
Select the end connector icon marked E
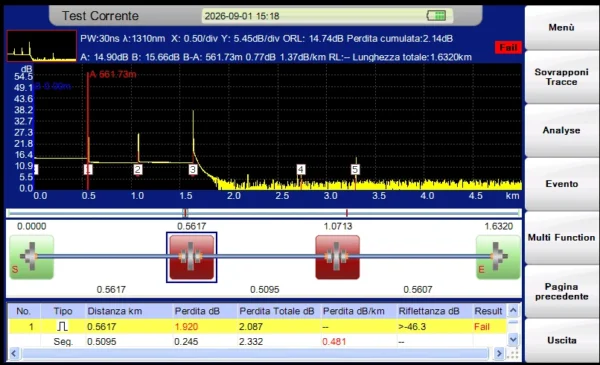(498, 257)
